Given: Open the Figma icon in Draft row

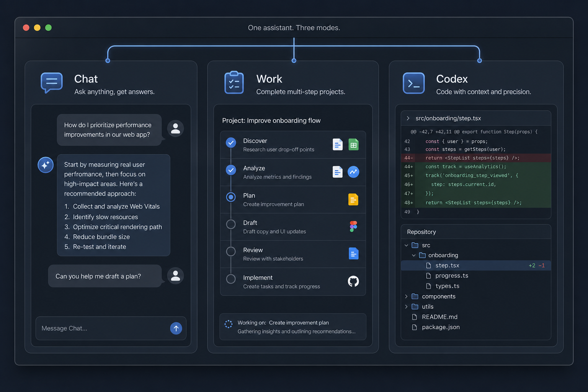Looking at the screenshot, I should coord(353,227).
